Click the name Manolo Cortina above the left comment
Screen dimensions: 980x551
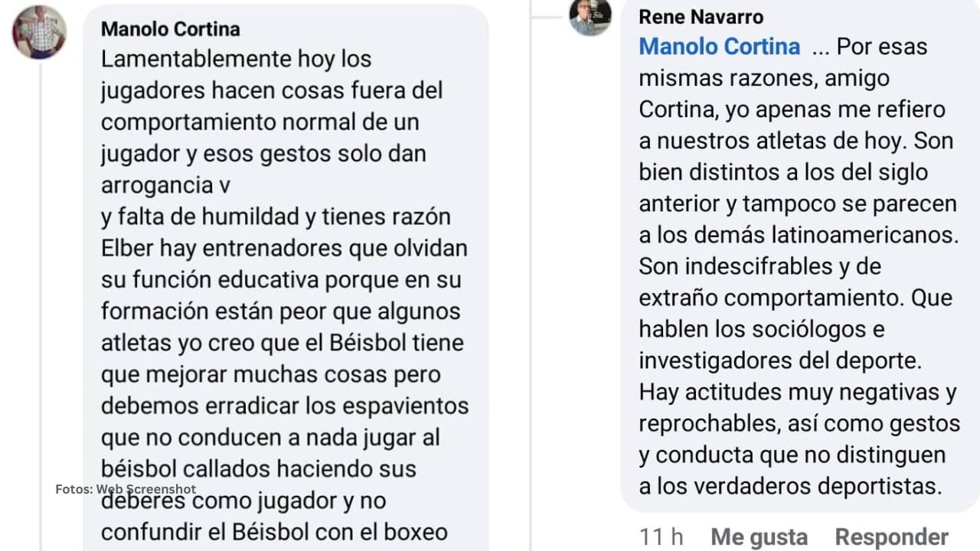point(169,29)
